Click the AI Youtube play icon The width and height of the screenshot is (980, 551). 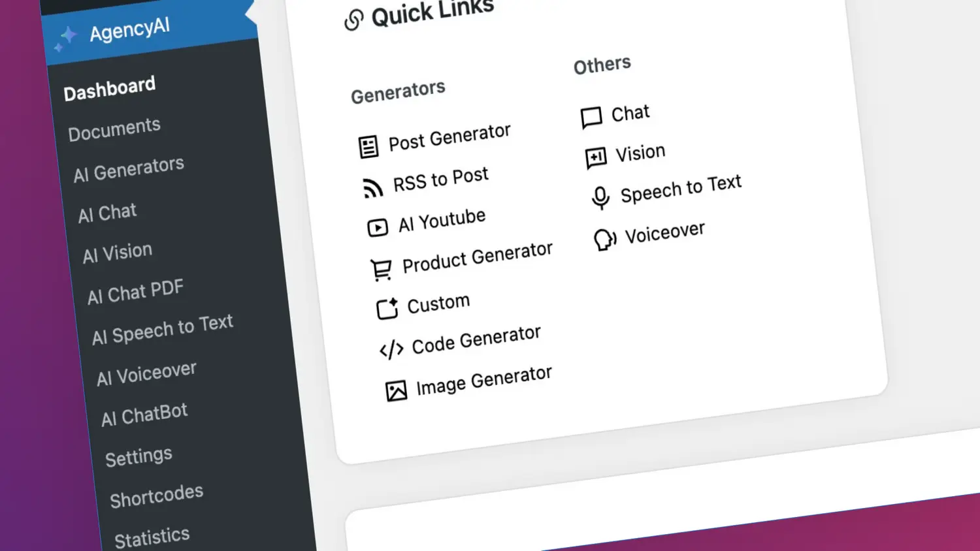378,228
